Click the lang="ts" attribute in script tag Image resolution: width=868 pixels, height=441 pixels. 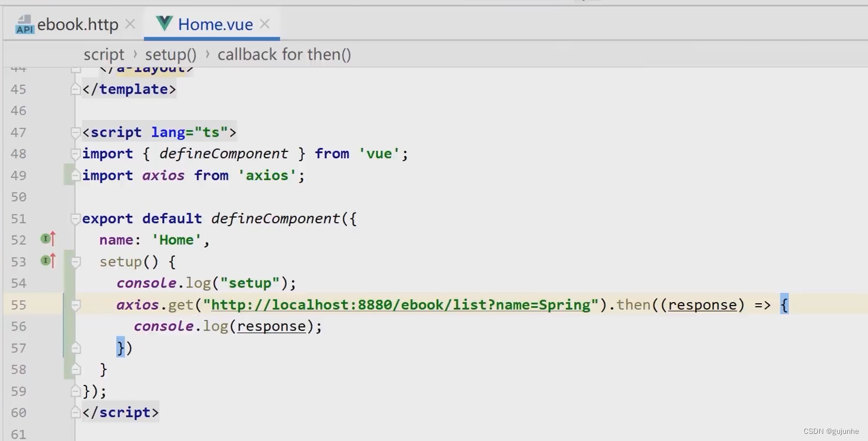(190, 132)
